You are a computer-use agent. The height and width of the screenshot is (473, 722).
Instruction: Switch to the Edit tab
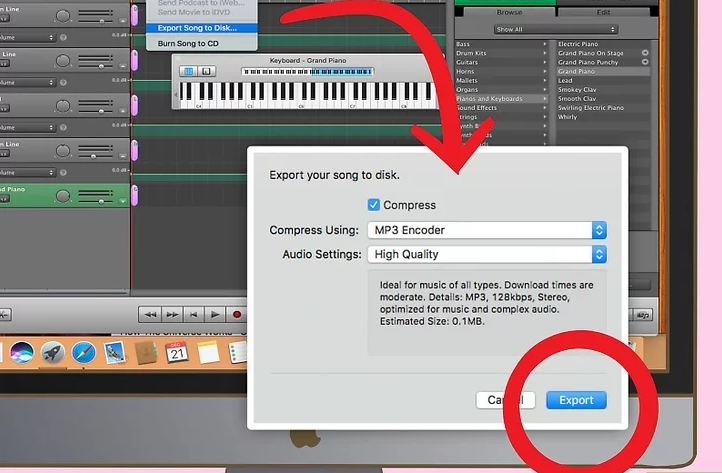click(x=603, y=12)
